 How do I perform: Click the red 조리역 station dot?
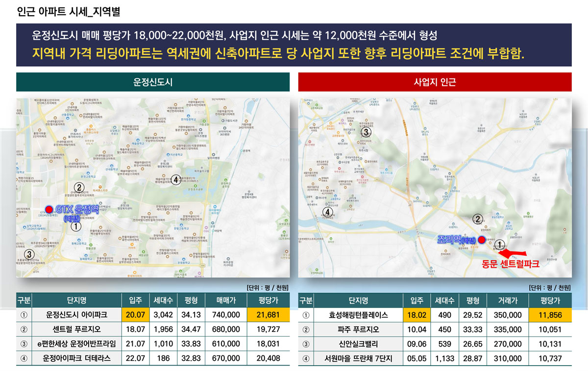[x=481, y=240]
